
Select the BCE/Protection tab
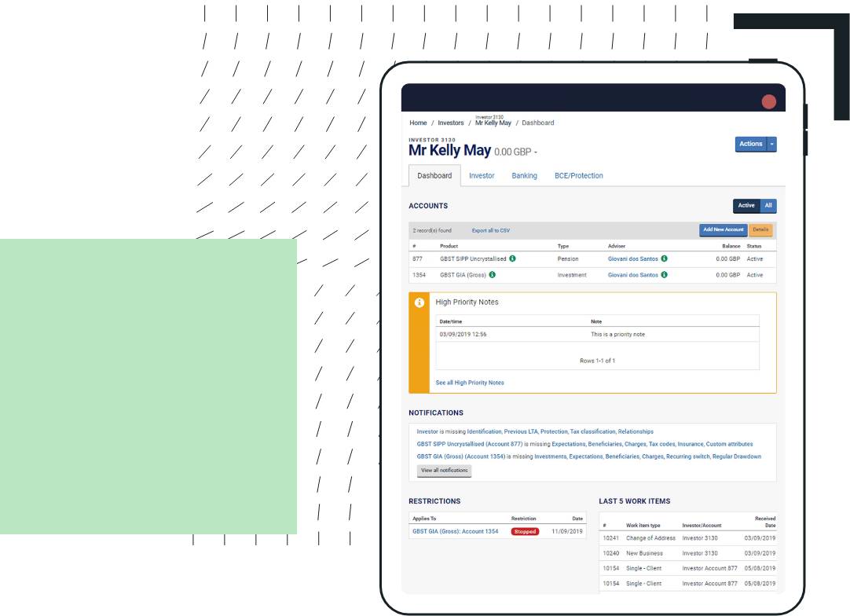578,175
